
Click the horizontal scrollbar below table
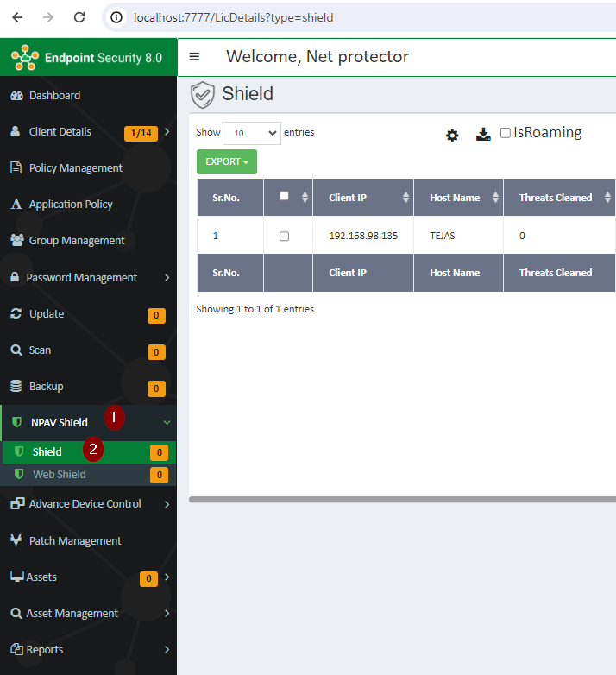tap(402, 500)
